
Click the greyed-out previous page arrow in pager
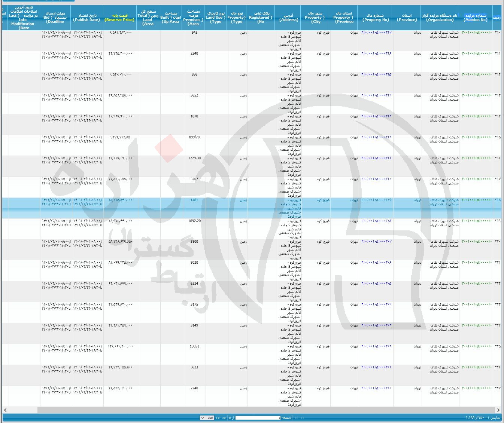pyautogui.click(x=296, y=418)
